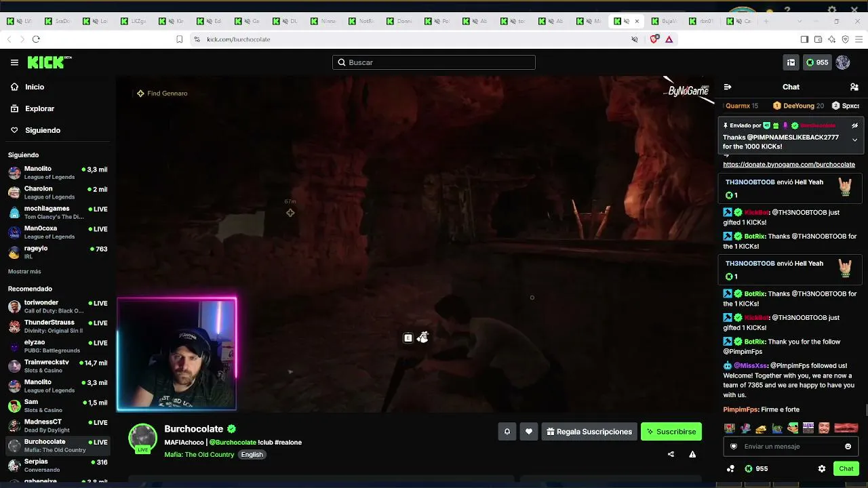Screen dimensions: 868x488
Task: Report the stream with warning icon
Action: pyautogui.click(x=692, y=454)
